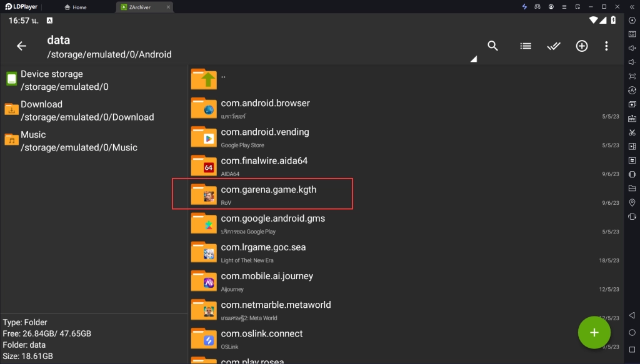Open the com.netmarble.metaworld folder
Screen dimensions: 640x364
click(406, 310)
